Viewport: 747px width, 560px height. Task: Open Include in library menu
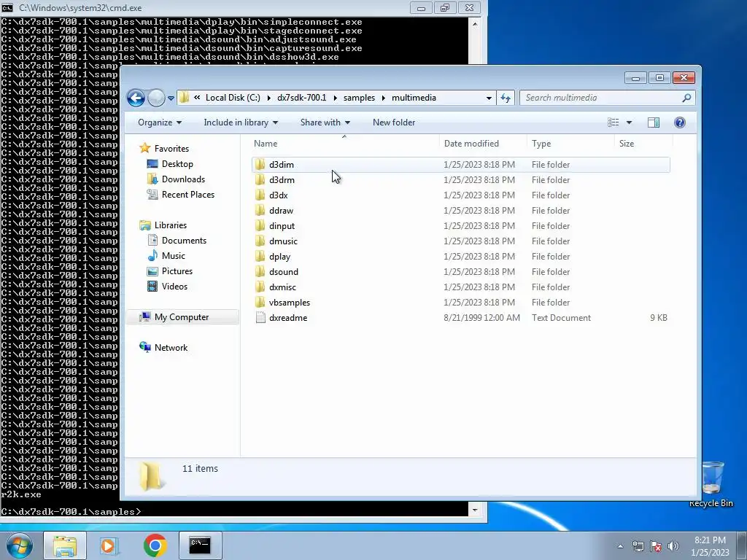pyautogui.click(x=241, y=122)
